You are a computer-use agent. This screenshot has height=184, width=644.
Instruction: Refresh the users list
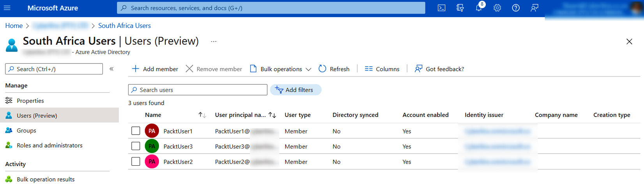click(334, 69)
